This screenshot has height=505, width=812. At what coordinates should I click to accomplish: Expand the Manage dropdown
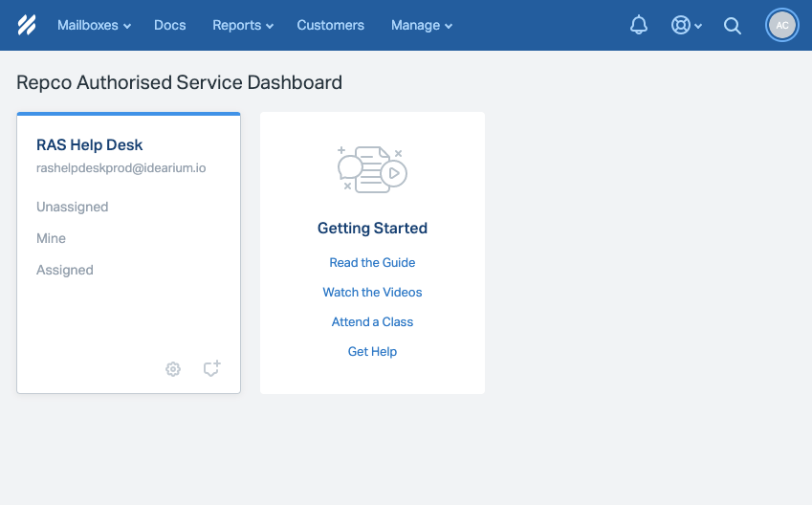(x=422, y=26)
